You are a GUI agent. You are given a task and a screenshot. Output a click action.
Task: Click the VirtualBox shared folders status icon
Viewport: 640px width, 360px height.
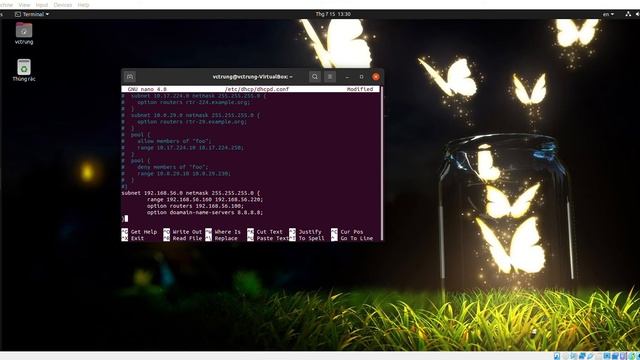tap(598, 356)
